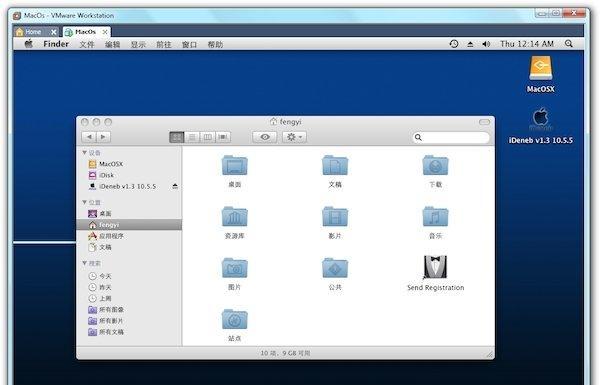600x385 pixels.
Task: Open Spotlight search magnifier in menu bar
Action: click(x=569, y=44)
